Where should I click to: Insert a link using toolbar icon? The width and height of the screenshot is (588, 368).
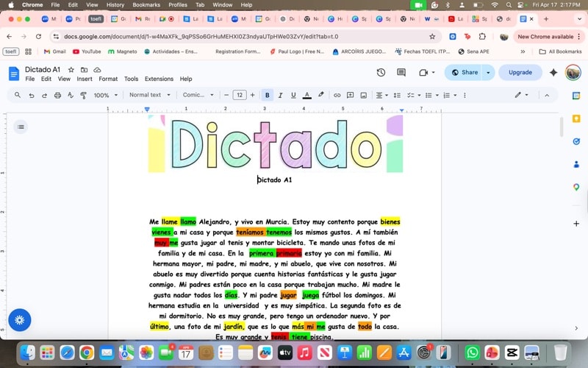337,95
